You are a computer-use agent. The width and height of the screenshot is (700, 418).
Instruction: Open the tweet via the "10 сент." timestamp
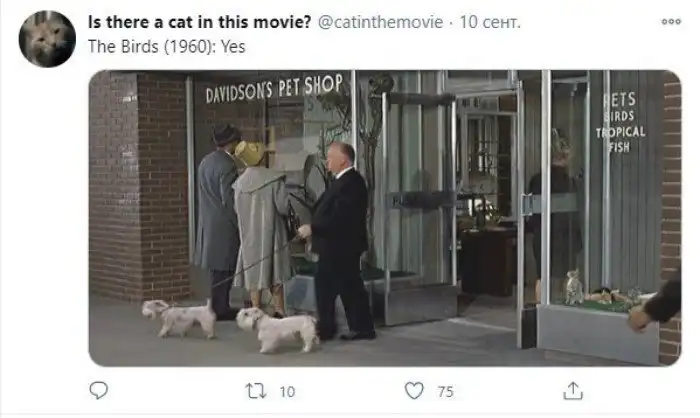pos(490,22)
